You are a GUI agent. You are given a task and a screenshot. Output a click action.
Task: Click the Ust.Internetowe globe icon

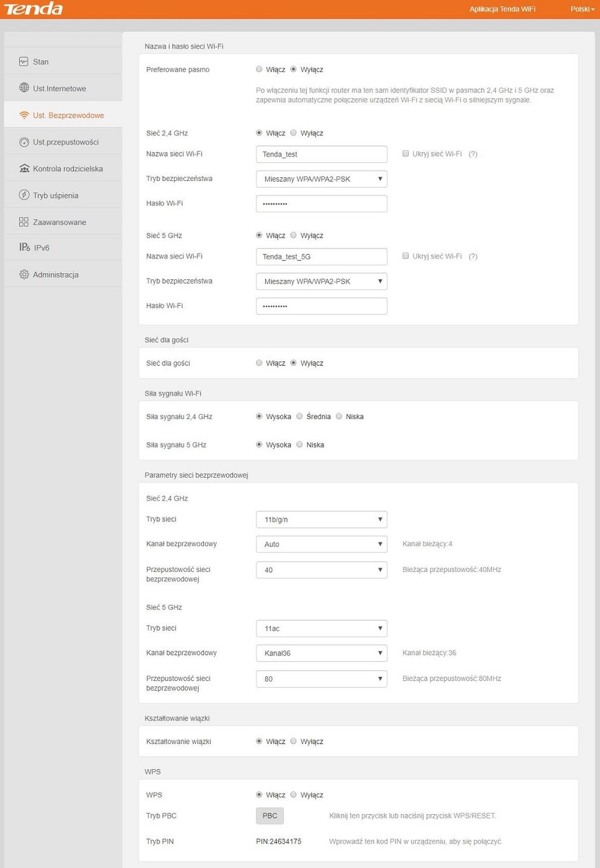pos(24,88)
